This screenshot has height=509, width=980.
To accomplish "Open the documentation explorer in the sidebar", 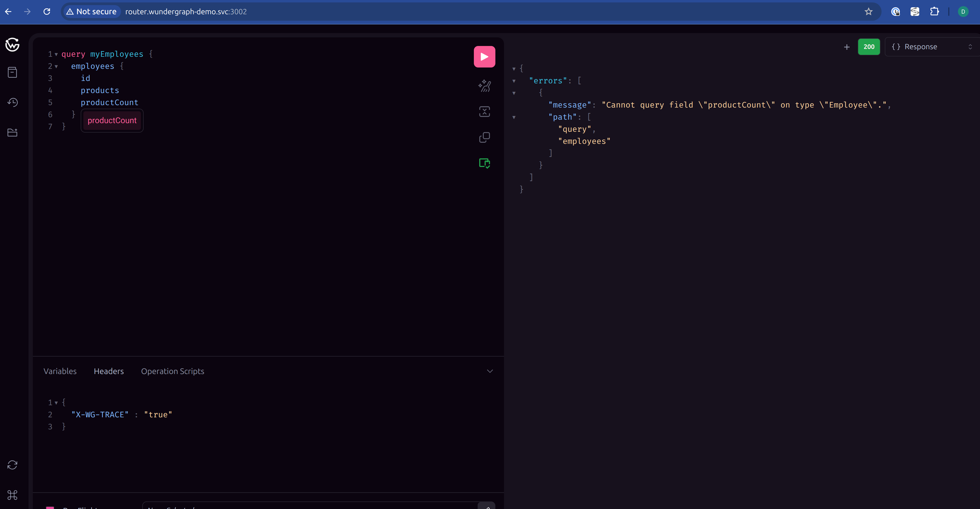I will coord(12,72).
